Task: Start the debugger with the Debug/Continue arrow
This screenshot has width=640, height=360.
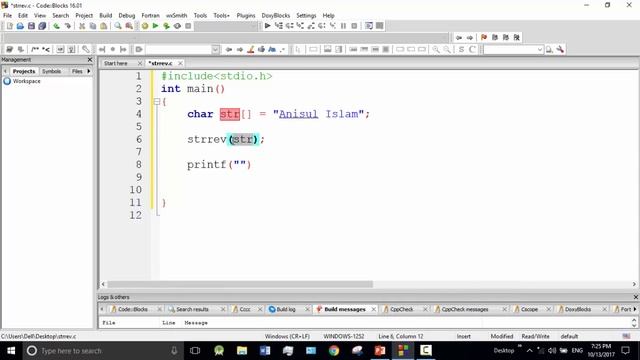Action: [267, 26]
